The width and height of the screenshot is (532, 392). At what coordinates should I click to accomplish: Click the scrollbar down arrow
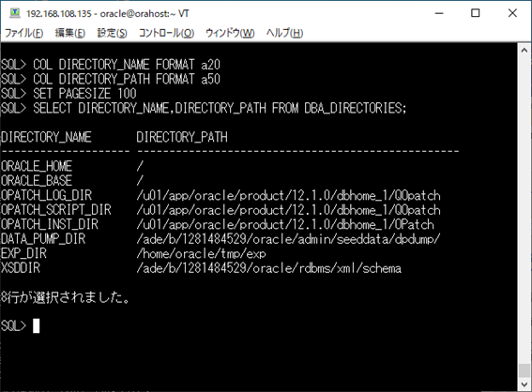tap(524, 384)
